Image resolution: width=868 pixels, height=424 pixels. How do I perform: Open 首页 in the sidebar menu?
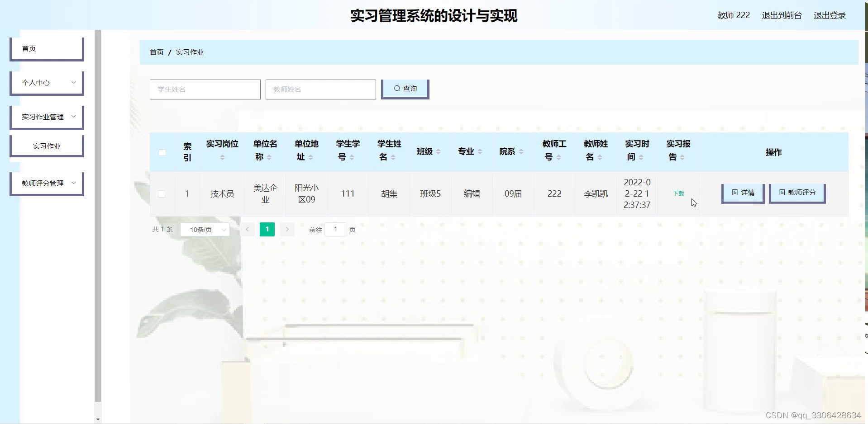click(x=47, y=49)
